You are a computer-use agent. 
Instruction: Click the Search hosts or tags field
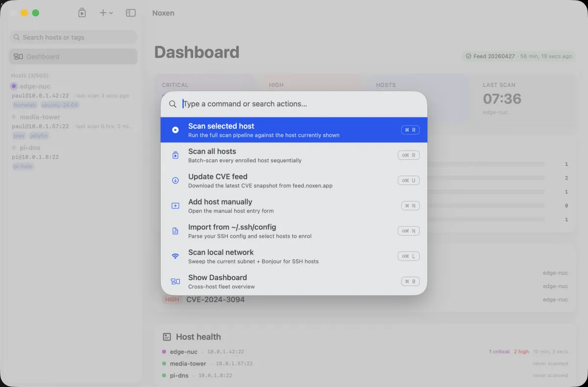pyautogui.click(x=73, y=37)
